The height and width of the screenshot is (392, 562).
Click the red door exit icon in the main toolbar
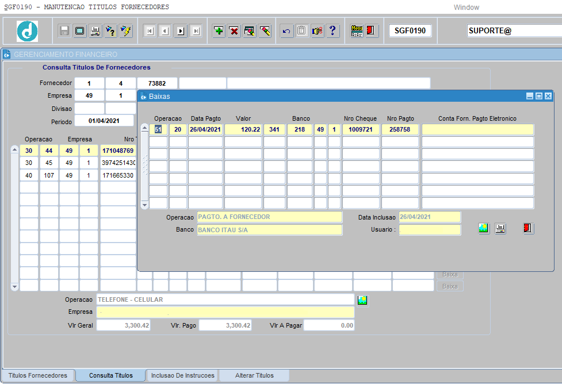coord(371,31)
